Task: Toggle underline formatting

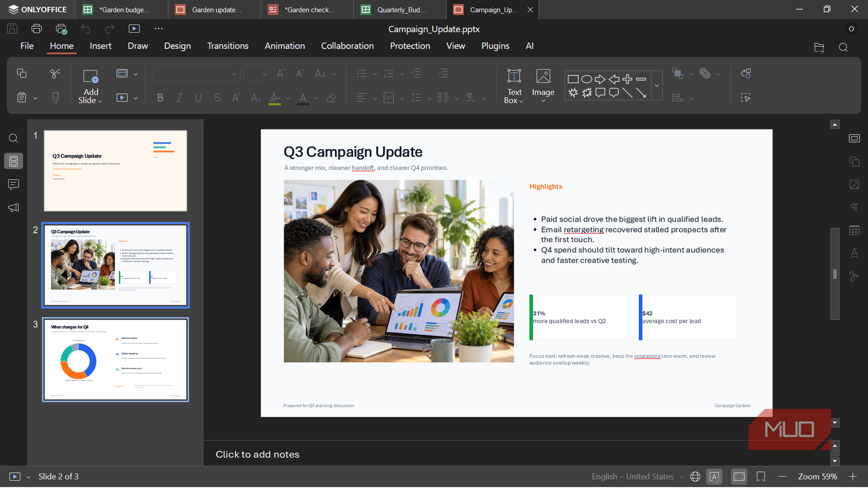Action: click(198, 98)
